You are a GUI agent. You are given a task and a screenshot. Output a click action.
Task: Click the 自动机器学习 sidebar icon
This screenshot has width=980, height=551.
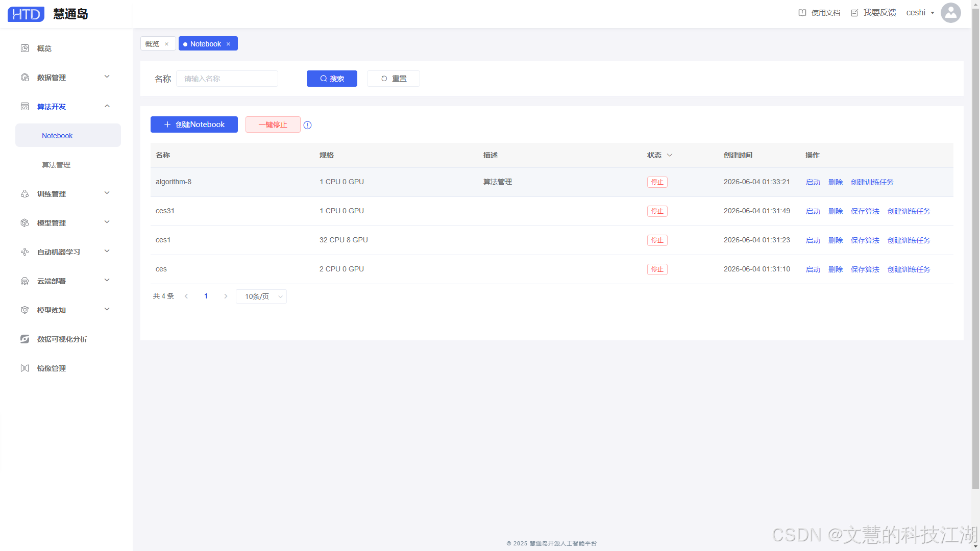tap(24, 252)
